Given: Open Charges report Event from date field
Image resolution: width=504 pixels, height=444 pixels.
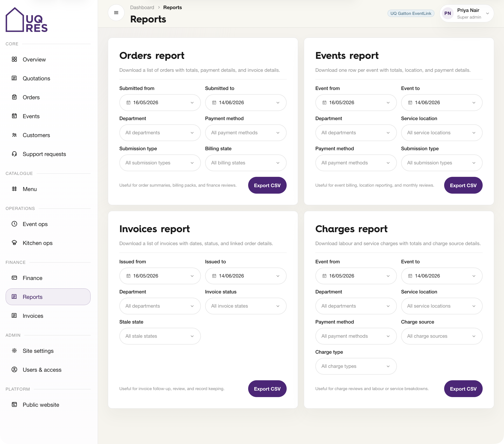Looking at the screenshot, I should [356, 276].
